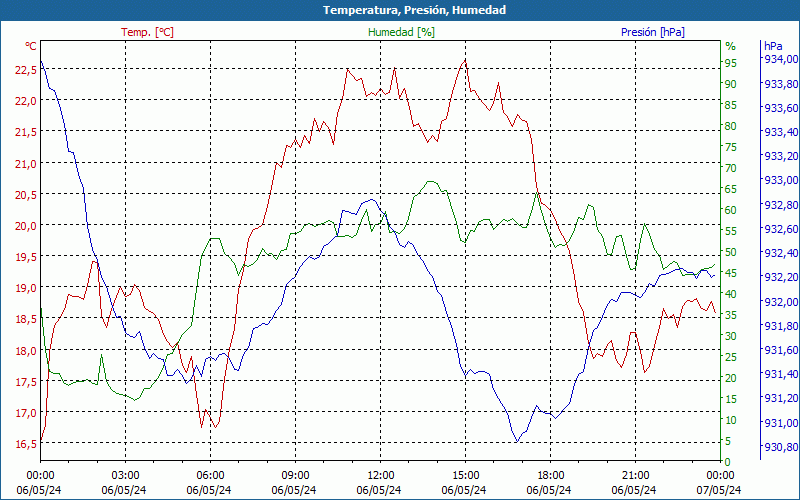Click the hPa unit label on the pressure axis

773,46
